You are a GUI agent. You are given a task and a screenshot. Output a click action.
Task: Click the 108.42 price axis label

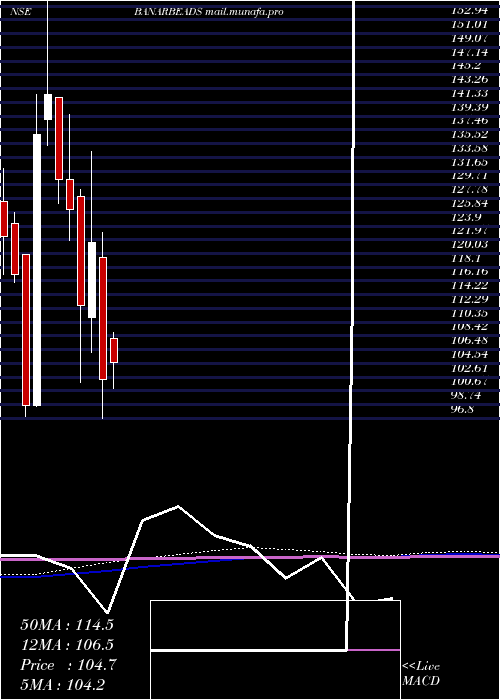468,327
